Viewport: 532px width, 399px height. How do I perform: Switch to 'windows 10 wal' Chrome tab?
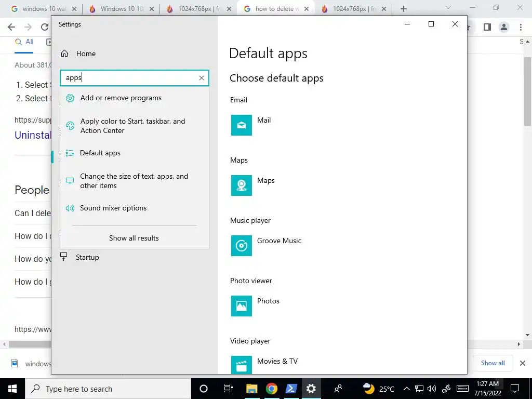point(44,9)
